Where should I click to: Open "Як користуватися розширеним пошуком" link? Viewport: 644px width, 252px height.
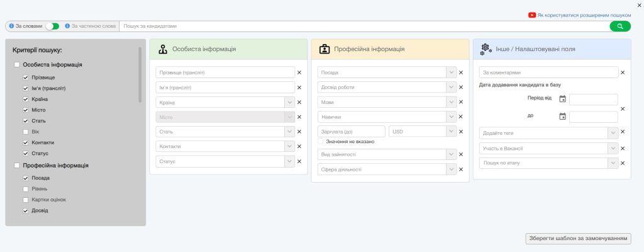pyautogui.click(x=584, y=15)
